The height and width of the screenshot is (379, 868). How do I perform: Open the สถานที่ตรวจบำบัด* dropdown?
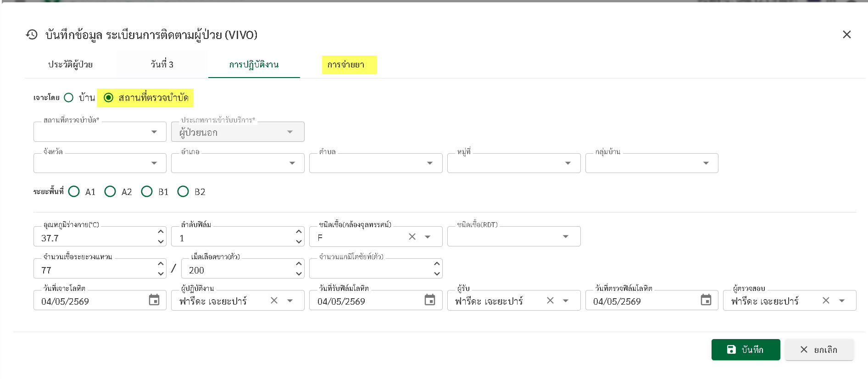[x=100, y=132]
